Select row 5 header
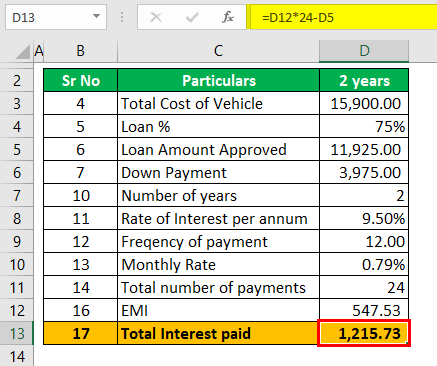The image size is (437, 366). 17,149
